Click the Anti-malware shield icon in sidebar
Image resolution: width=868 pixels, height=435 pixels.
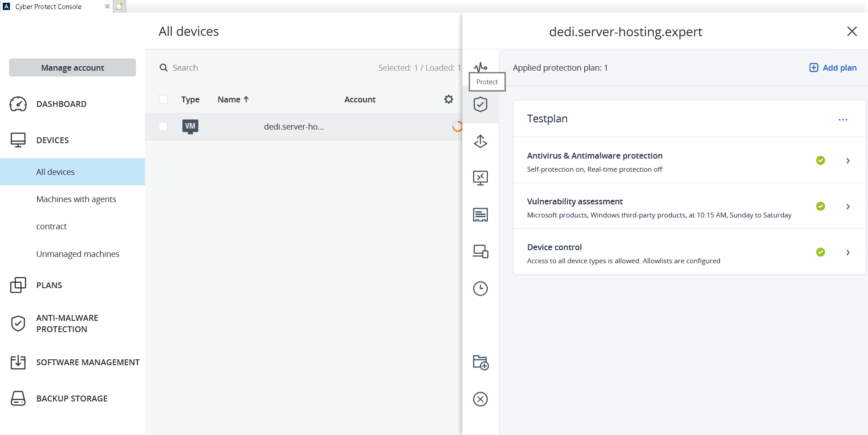[x=18, y=324]
